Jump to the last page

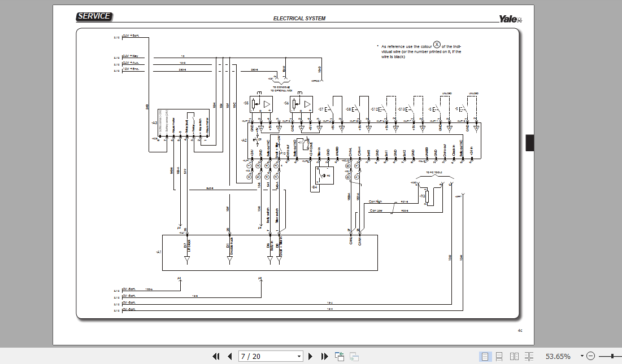click(x=324, y=357)
